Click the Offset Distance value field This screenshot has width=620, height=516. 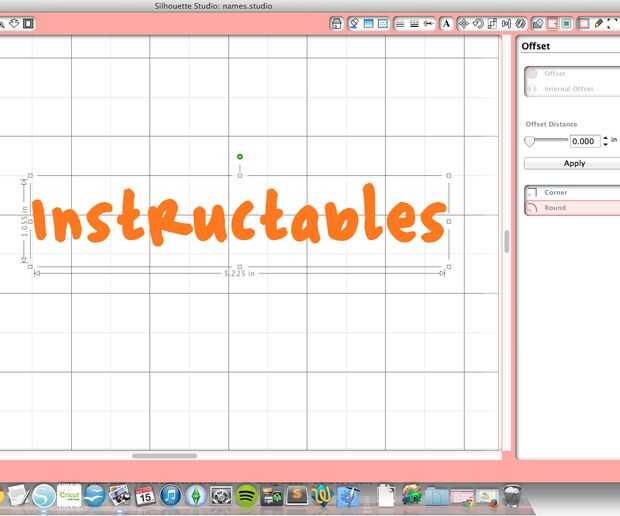(x=584, y=141)
